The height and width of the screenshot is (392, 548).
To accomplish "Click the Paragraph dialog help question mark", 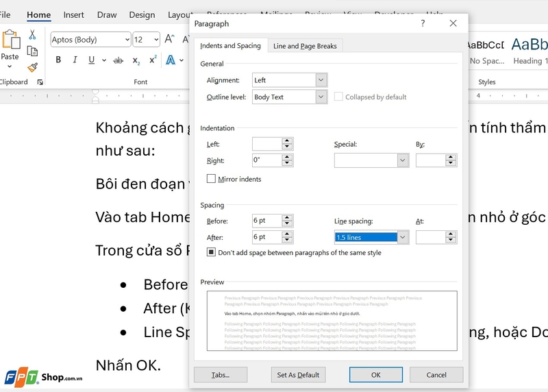I will [423, 23].
